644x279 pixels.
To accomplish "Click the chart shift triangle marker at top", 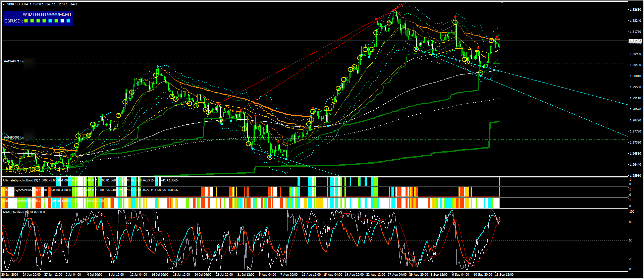I will pos(502,2).
